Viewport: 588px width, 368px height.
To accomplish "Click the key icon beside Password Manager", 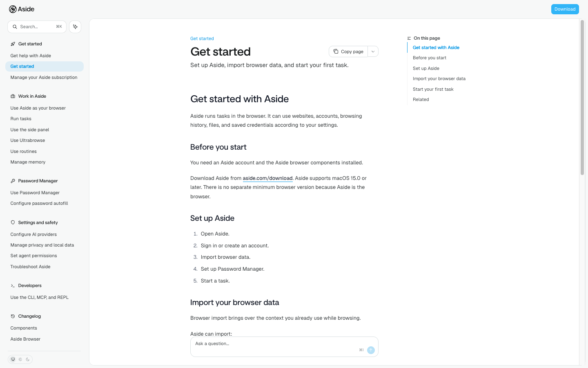I will [x=13, y=181].
